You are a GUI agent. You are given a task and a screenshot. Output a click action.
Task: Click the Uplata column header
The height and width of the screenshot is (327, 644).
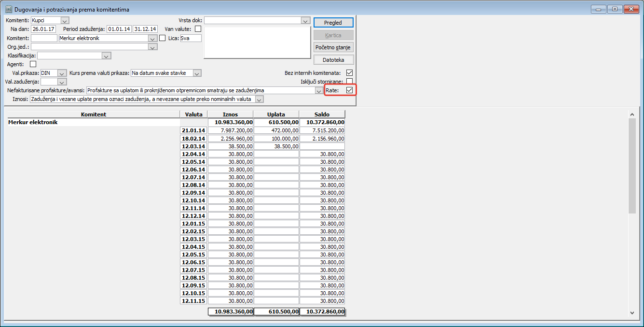pyautogui.click(x=276, y=114)
